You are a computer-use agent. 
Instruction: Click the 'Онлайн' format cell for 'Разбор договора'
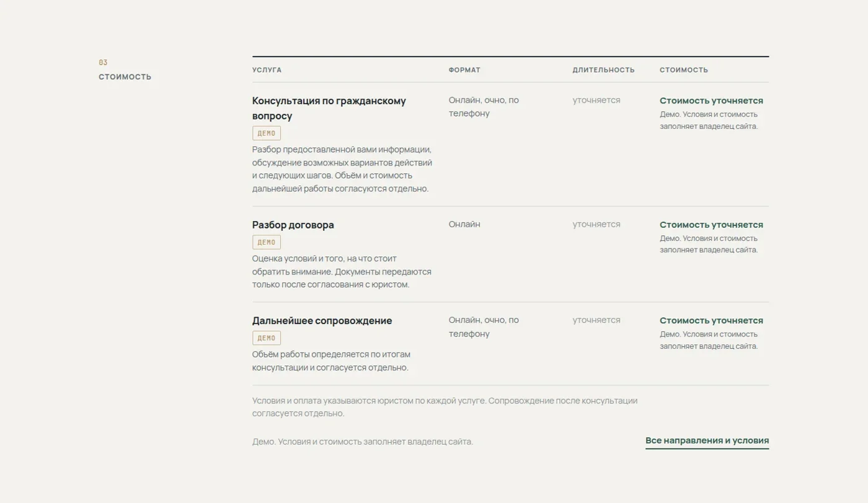pos(464,224)
